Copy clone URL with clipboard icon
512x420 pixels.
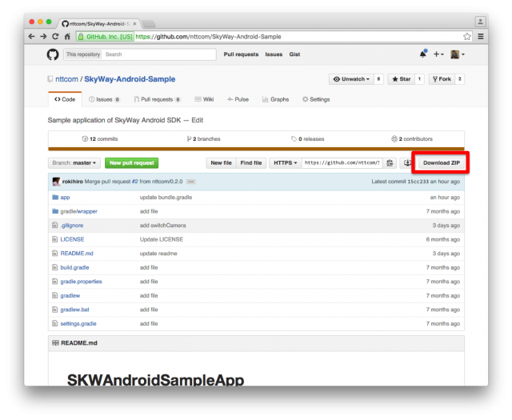pos(390,163)
